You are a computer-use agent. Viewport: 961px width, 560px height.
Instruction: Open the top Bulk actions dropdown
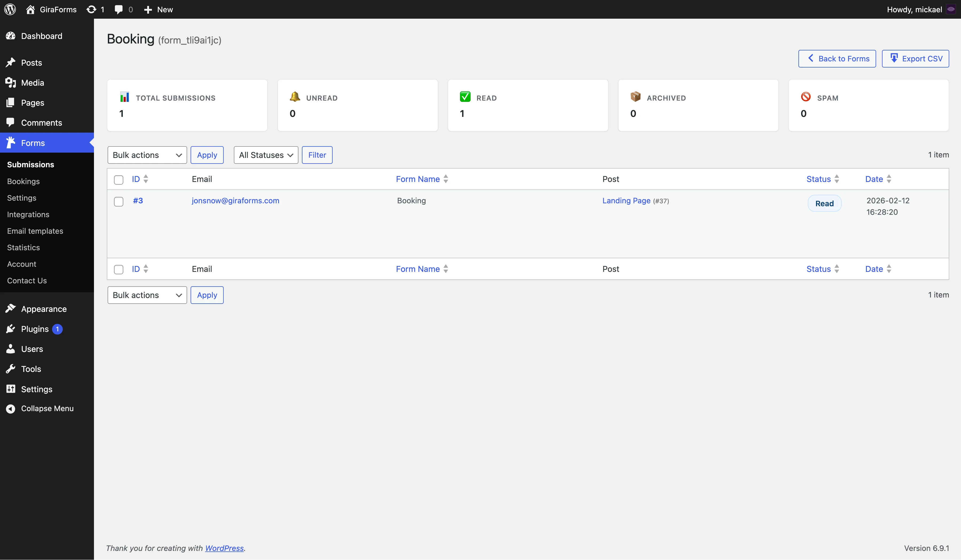[147, 155]
